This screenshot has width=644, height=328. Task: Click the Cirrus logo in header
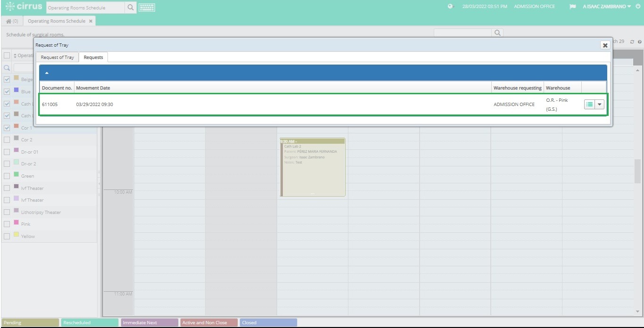tap(24, 7)
